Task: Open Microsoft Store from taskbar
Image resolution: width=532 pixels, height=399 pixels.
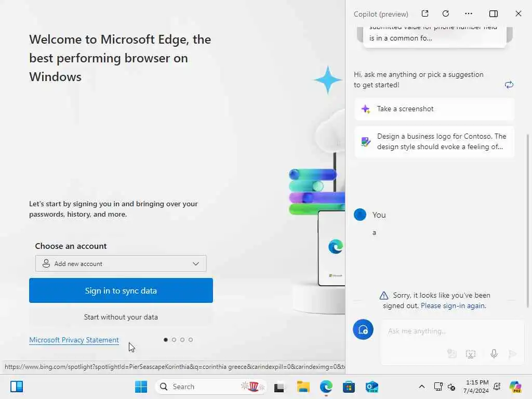Action: pos(349,387)
